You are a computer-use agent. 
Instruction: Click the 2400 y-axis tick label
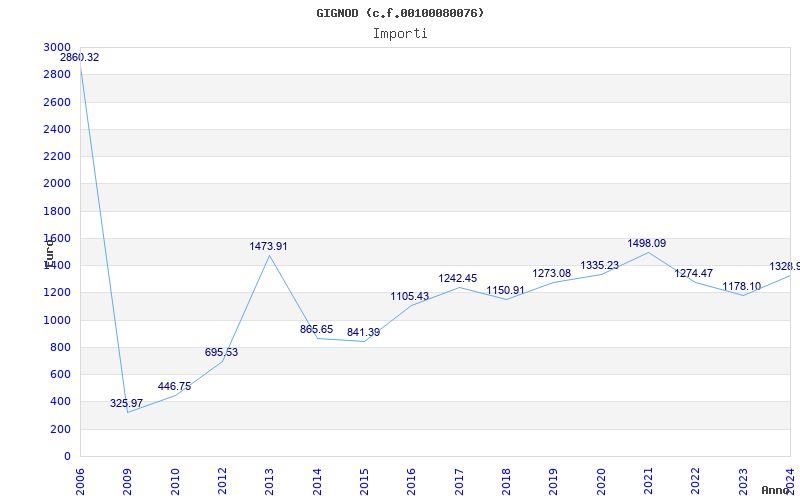tap(57, 129)
